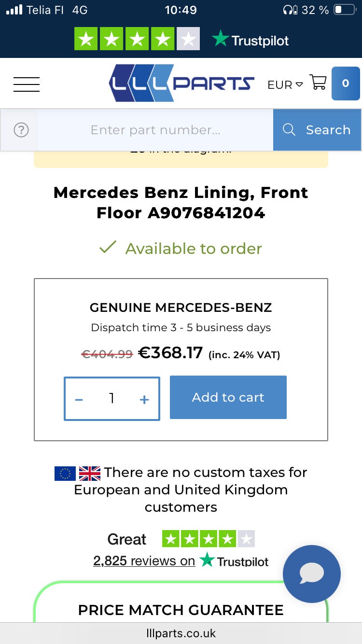Screen dimensions: 362x644
Task: Click into the part number search field
Action: [x=155, y=130]
